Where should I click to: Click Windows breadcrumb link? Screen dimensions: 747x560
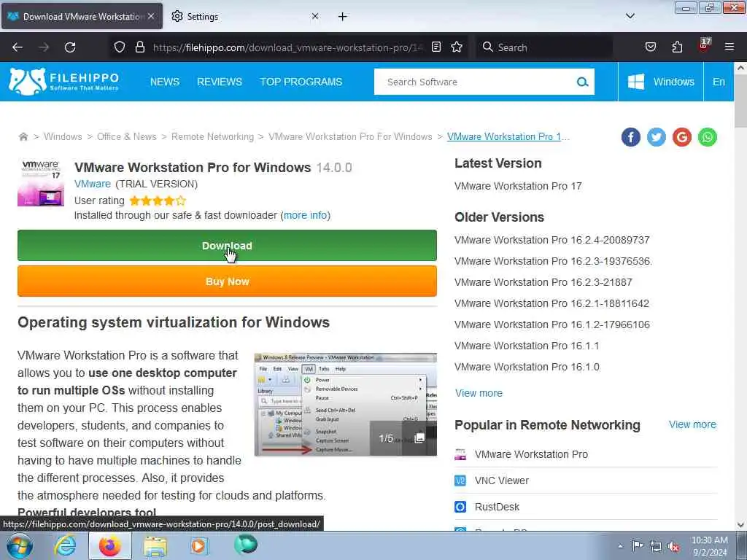point(63,136)
